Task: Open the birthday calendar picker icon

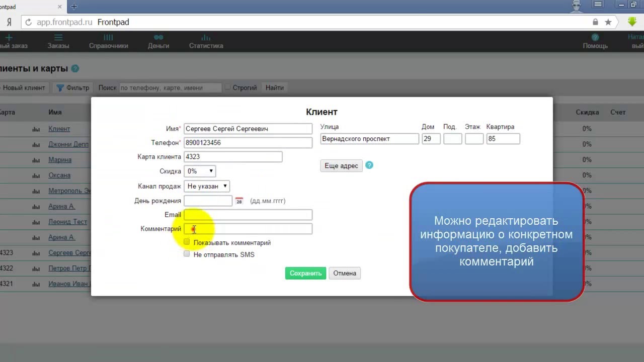Action: (239, 201)
